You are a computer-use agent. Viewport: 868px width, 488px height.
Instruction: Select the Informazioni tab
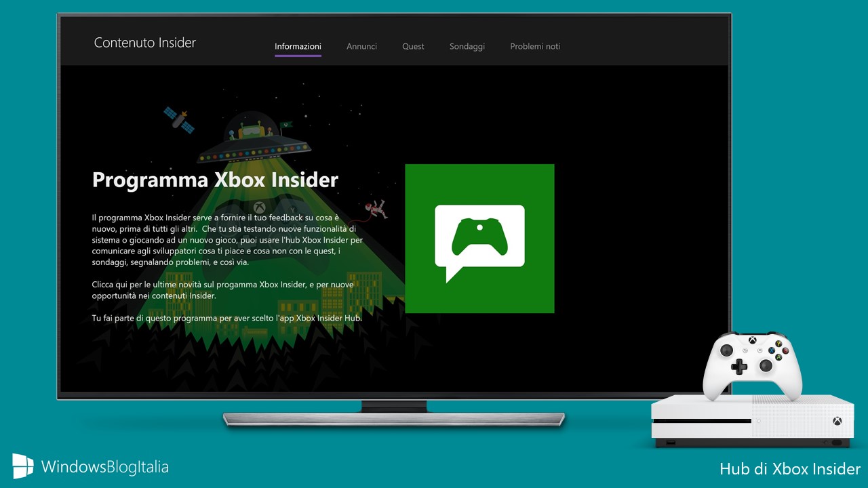[x=298, y=47]
